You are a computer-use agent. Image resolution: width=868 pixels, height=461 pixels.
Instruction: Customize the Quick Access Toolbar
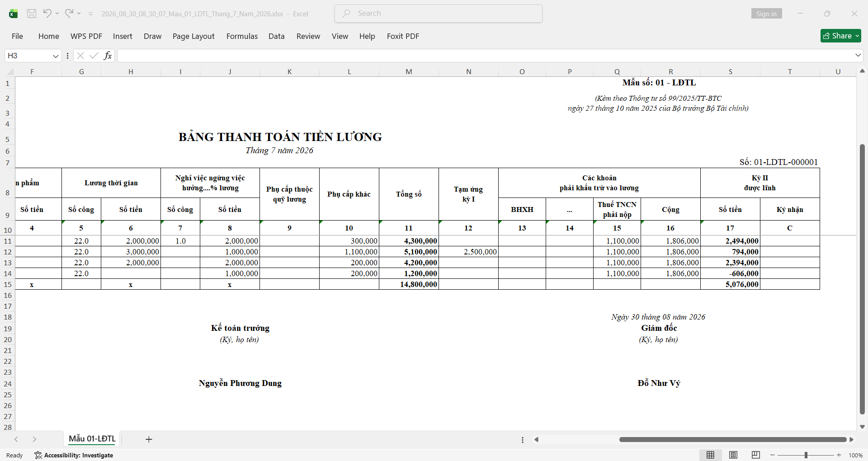pyautogui.click(x=90, y=14)
